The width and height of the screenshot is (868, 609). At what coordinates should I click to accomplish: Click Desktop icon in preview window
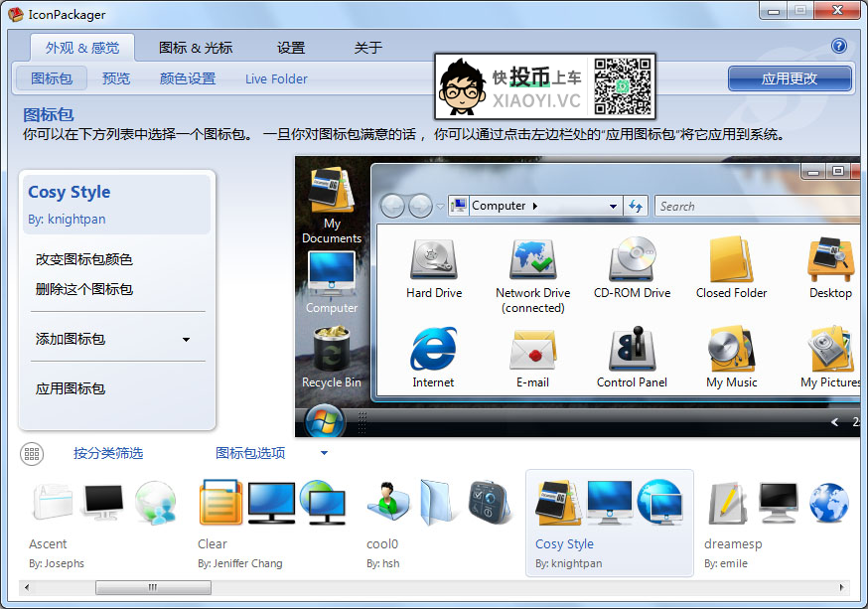pos(830,259)
